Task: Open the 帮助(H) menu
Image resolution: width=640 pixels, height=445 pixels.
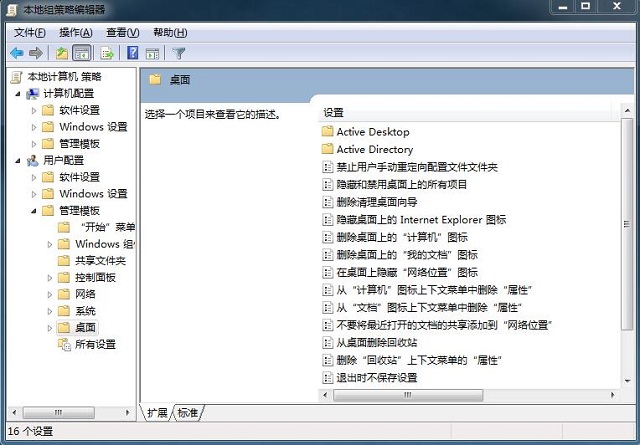Action: 170,33
